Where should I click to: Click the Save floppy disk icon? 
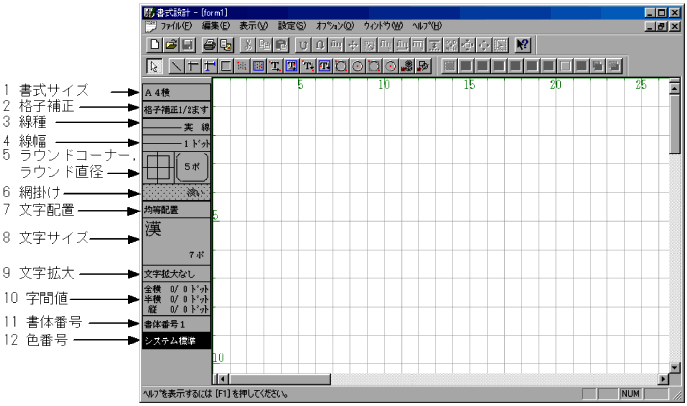[x=188, y=45]
